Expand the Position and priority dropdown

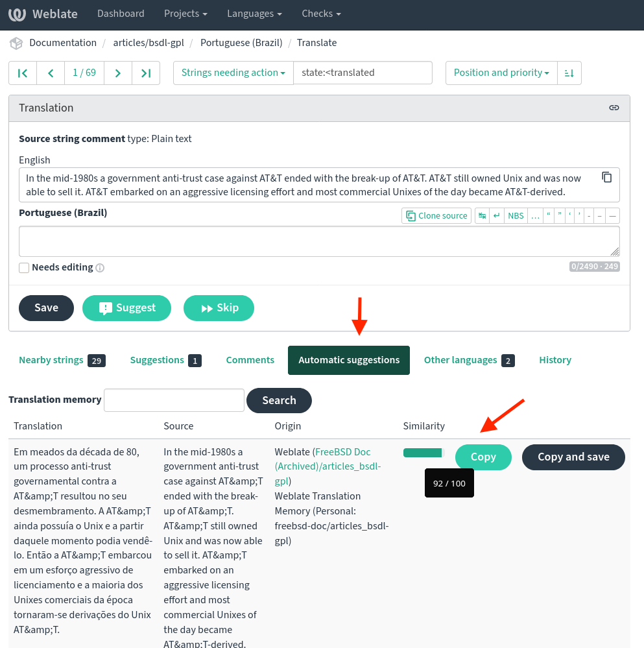[501, 73]
